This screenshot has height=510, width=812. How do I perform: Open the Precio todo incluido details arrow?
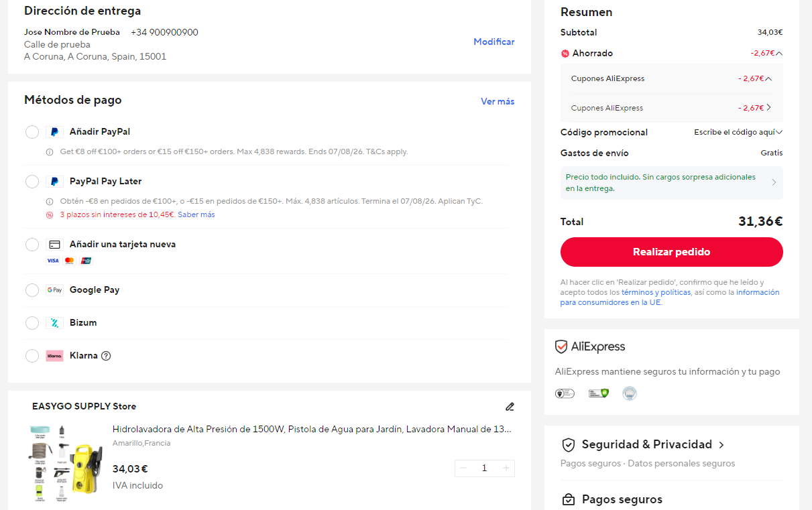click(x=774, y=182)
